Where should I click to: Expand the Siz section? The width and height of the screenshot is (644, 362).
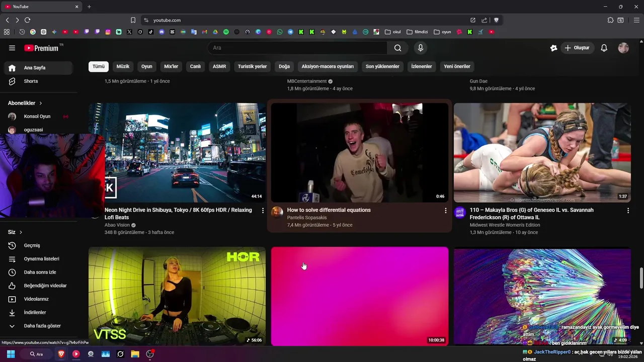(x=15, y=232)
